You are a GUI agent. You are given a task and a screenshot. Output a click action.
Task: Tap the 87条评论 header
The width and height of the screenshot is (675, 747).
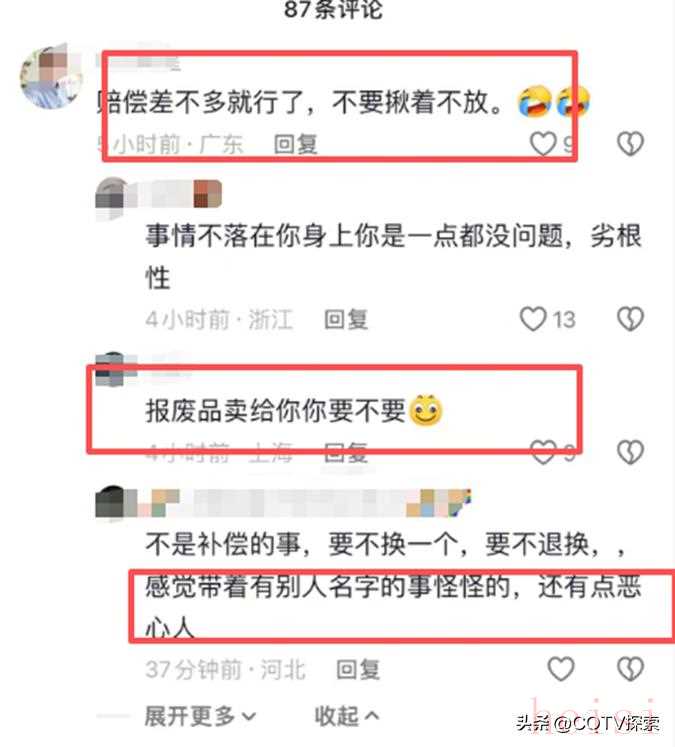tap(333, 10)
